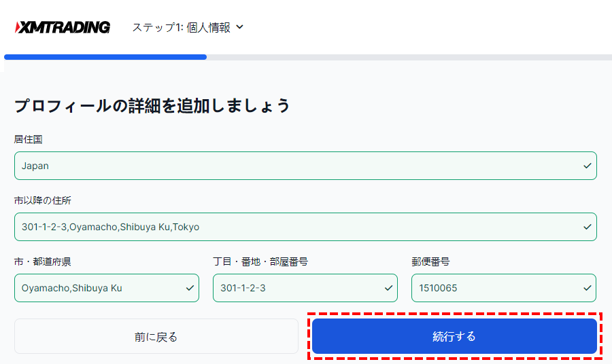Click the 市以降の住所 label

(43, 200)
